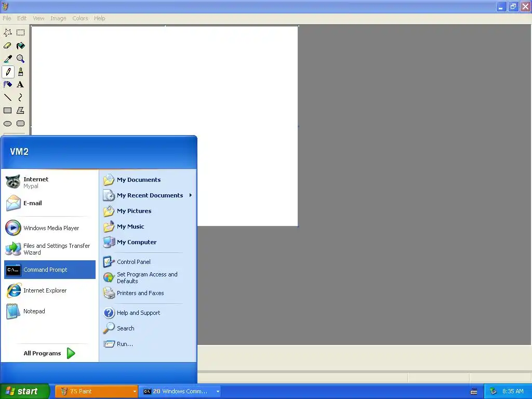Open the File menu in Paint
This screenshot has height=399, width=532.
click(7, 18)
